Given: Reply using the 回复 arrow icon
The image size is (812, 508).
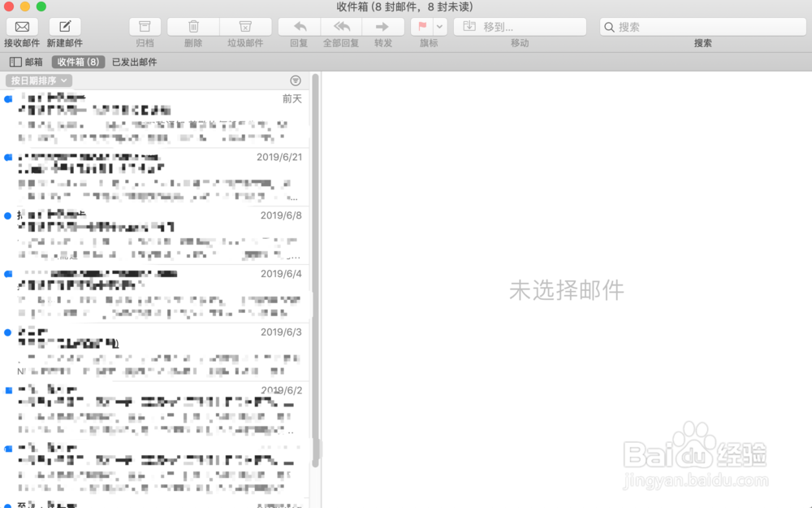Looking at the screenshot, I should (300, 27).
